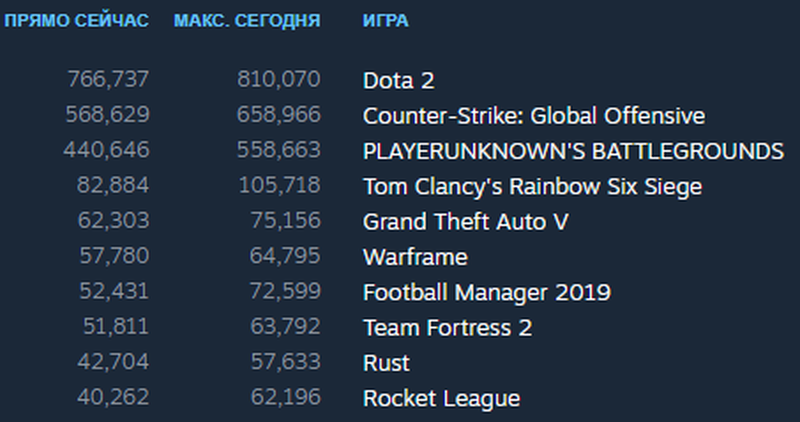Click the ПРЯМО СЕЙЧАС column header
The image size is (800, 422).
77,21
